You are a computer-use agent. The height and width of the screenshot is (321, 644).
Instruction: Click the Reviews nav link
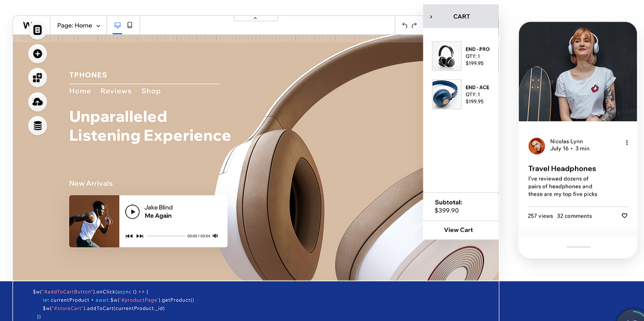(116, 91)
